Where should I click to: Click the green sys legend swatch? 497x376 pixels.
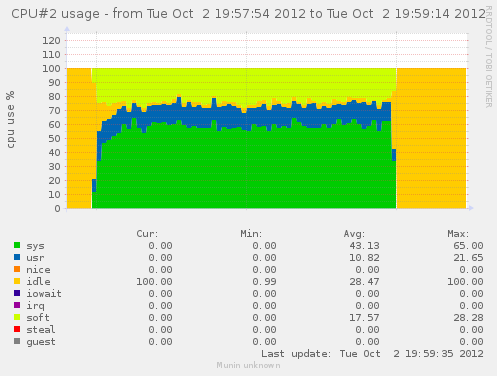(17, 245)
